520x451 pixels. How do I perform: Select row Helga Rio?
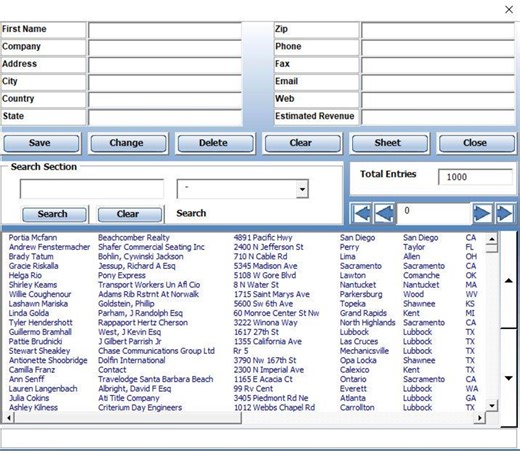245,275
